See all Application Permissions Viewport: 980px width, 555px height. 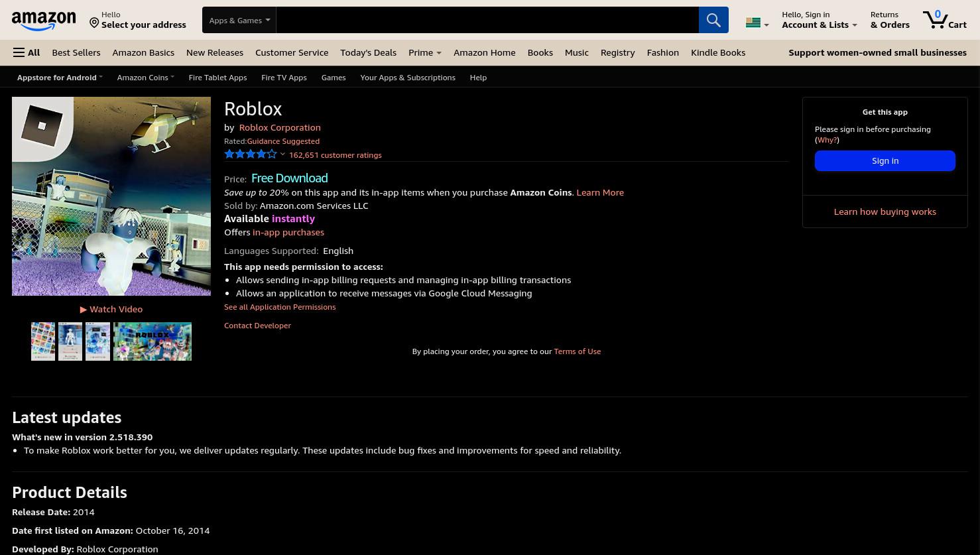[280, 307]
